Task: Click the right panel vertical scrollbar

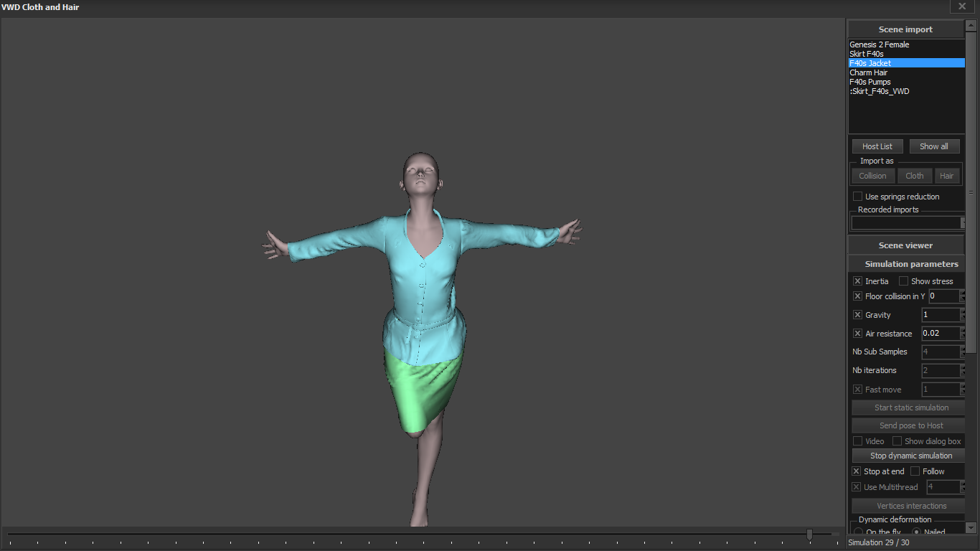Action: tap(971, 192)
